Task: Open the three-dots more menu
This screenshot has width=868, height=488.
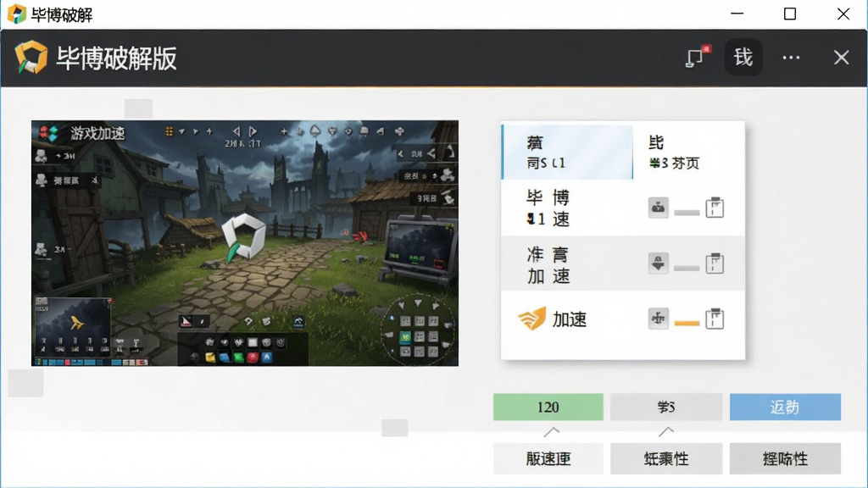Action: click(791, 58)
